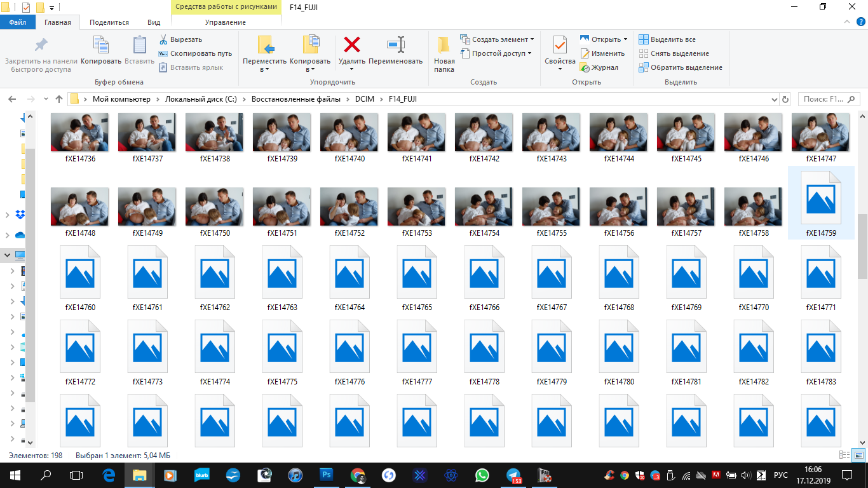Go back with the left arrow
The width and height of the screenshot is (868, 488).
click(11, 99)
